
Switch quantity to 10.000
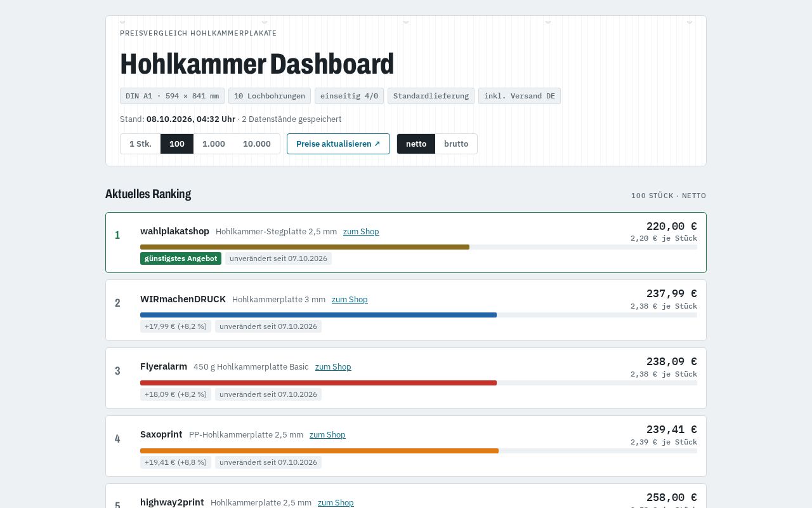pos(257,144)
